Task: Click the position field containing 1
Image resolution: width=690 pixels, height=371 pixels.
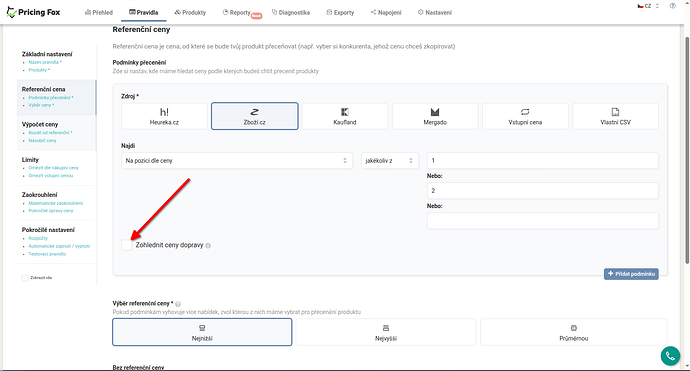Action: click(543, 161)
